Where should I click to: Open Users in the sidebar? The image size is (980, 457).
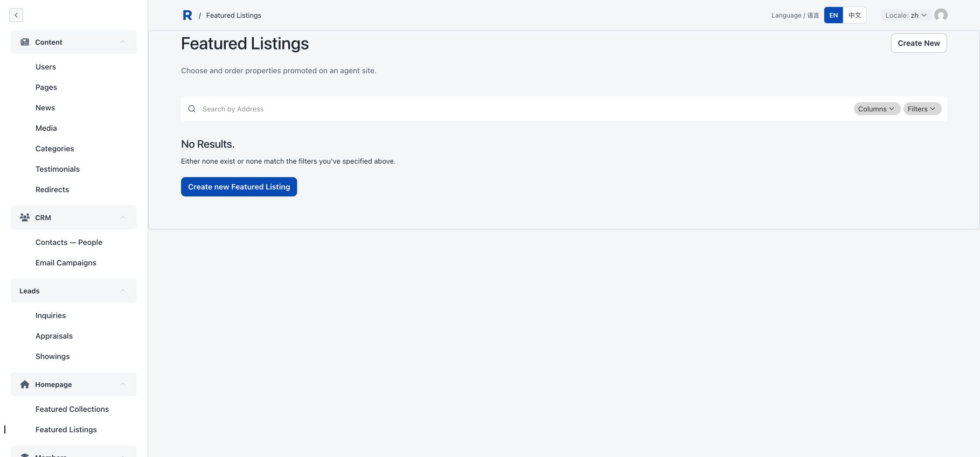[x=46, y=67]
